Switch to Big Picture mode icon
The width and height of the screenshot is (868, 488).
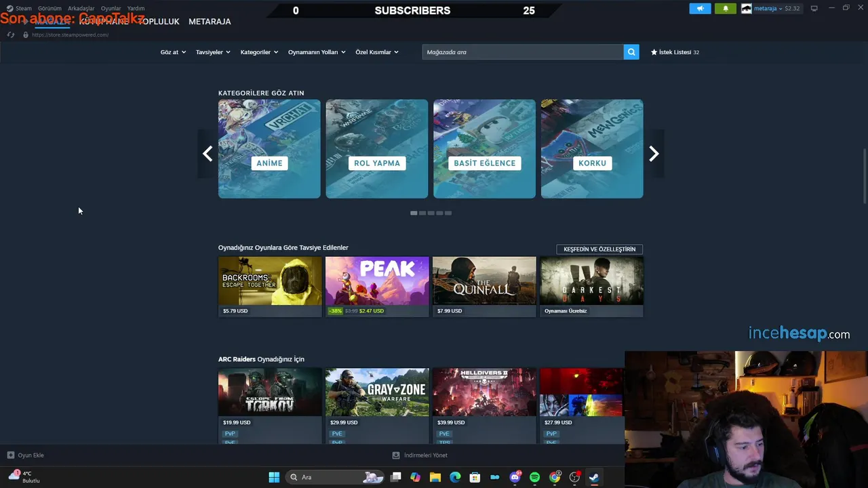pyautogui.click(x=814, y=9)
